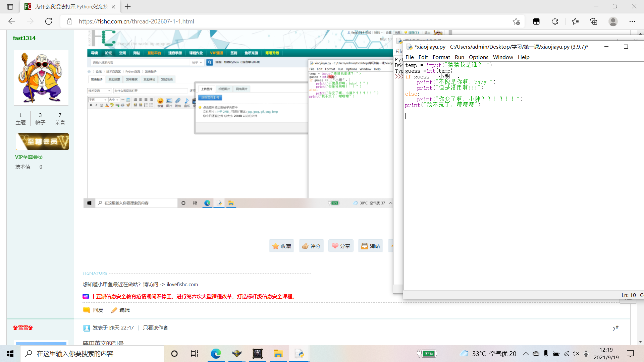Open user profile 冬雪雪冬
Viewport: 644px width, 362px height.
(x=23, y=328)
